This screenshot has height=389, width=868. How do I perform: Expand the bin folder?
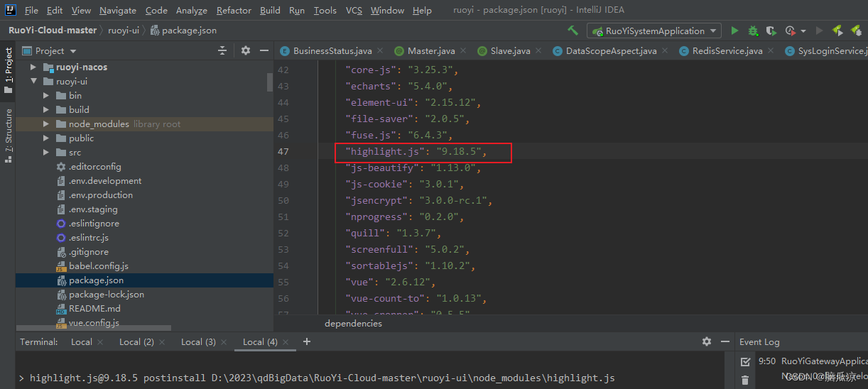pyautogui.click(x=46, y=95)
